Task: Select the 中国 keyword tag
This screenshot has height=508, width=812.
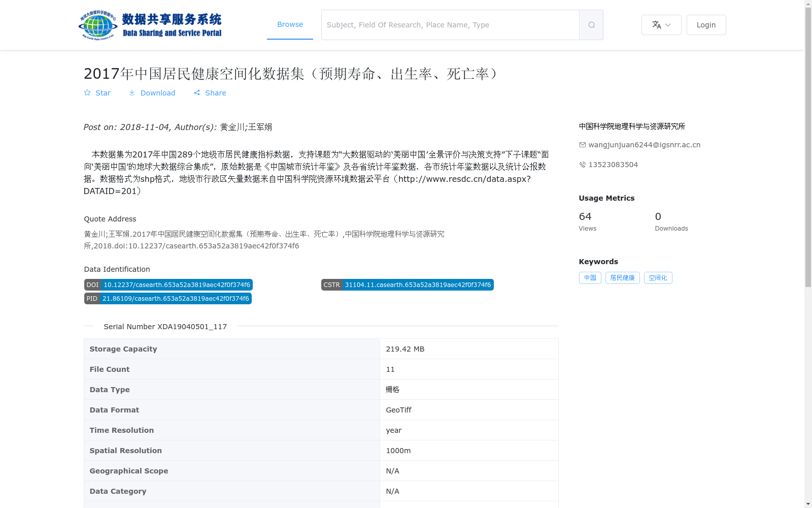Action: [590, 278]
